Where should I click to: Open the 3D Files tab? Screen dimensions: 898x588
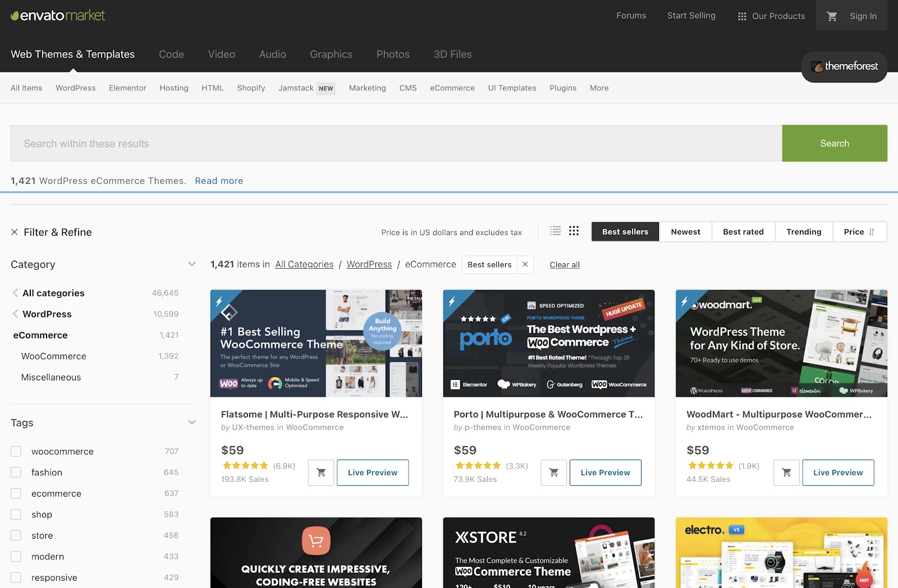pyautogui.click(x=452, y=54)
